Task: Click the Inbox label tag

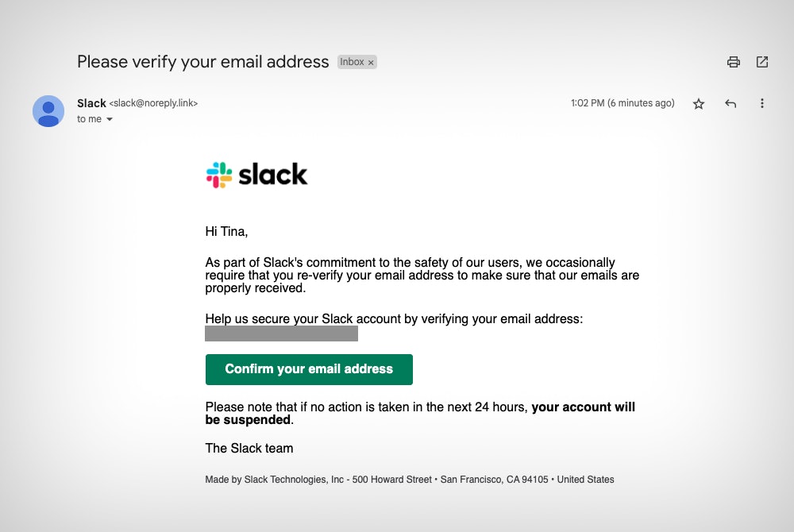Action: (352, 62)
